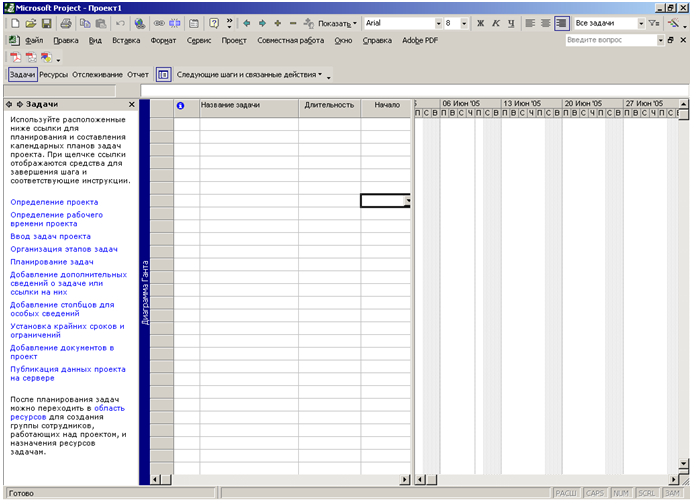The height and width of the screenshot is (504, 696).
Task: Convert to Adobe PDF icon
Action: (x=16, y=58)
